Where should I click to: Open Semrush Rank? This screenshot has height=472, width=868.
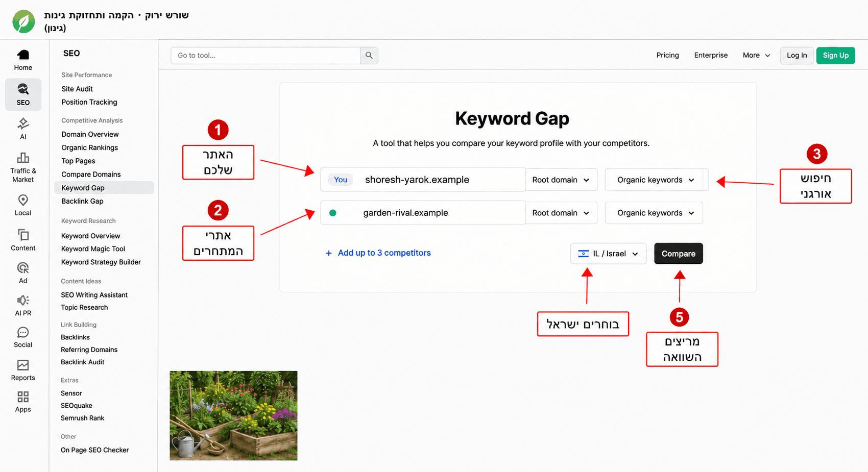(83, 418)
